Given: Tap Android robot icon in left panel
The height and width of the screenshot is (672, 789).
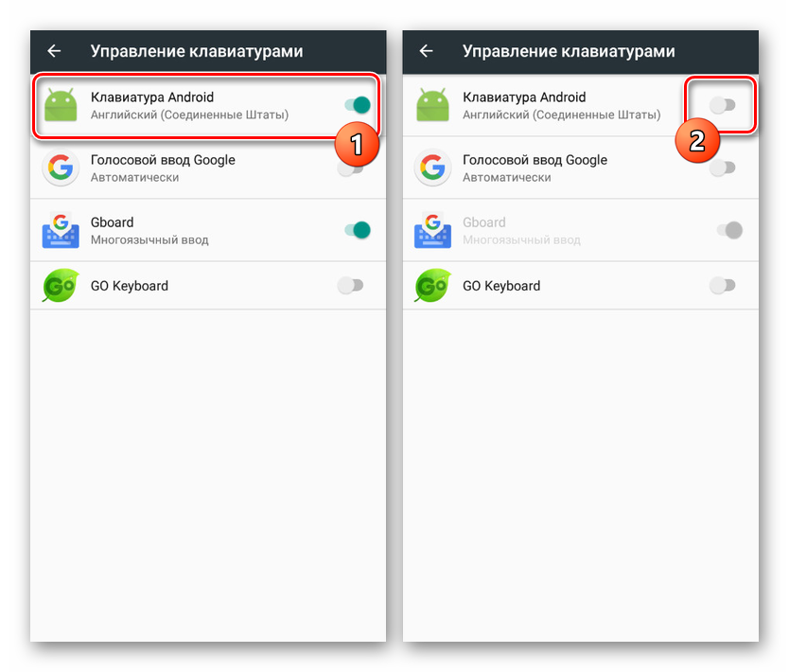Looking at the screenshot, I should [61, 105].
